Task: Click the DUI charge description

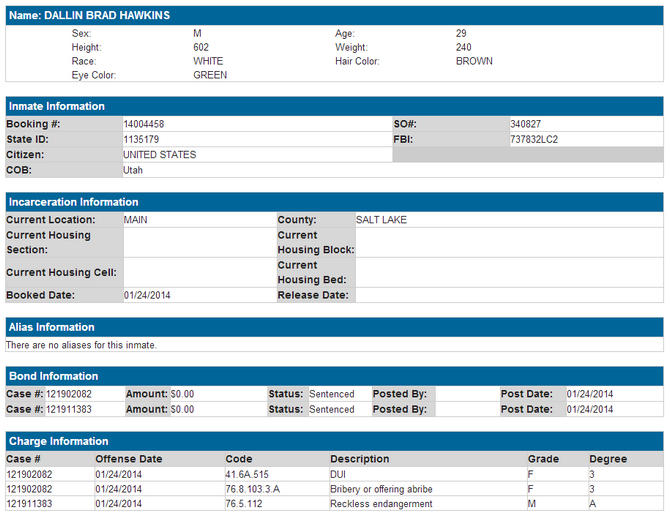Action: coord(338,475)
